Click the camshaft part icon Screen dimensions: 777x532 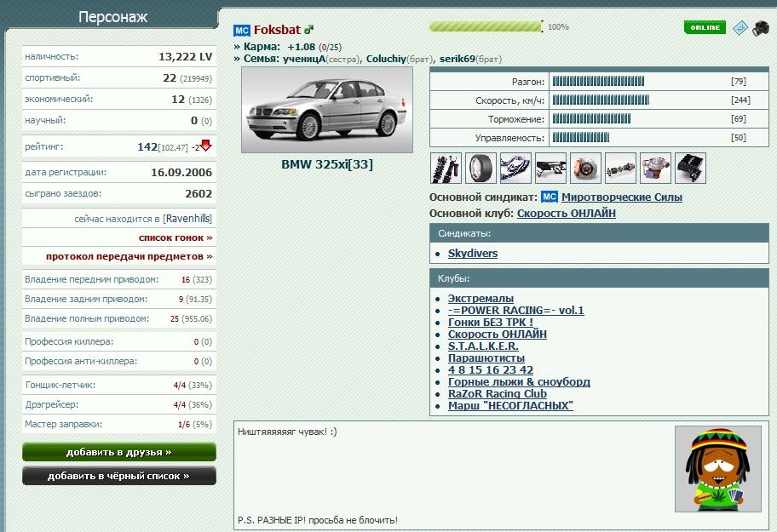click(620, 169)
